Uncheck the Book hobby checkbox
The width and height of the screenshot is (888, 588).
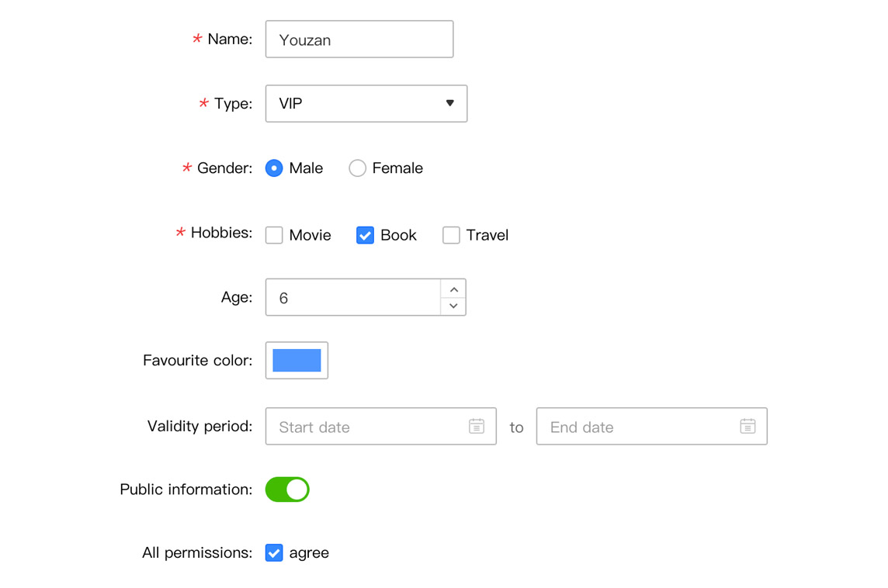[x=366, y=235]
